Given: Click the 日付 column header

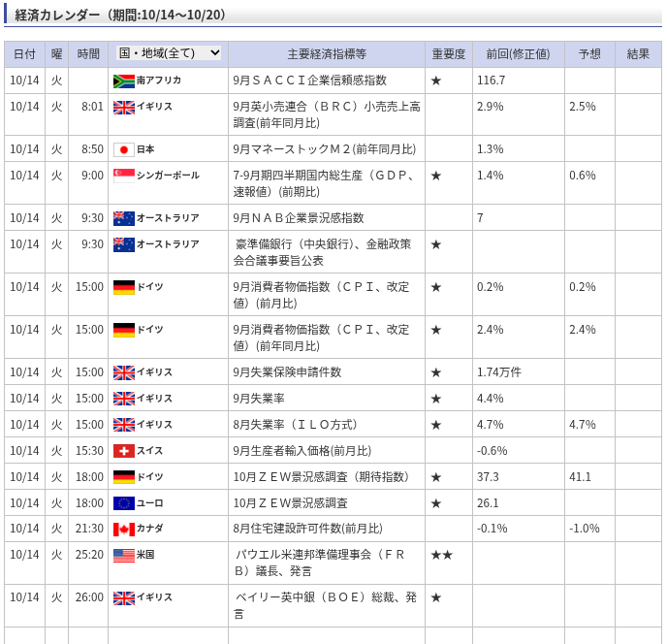Looking at the screenshot, I should point(24,54).
